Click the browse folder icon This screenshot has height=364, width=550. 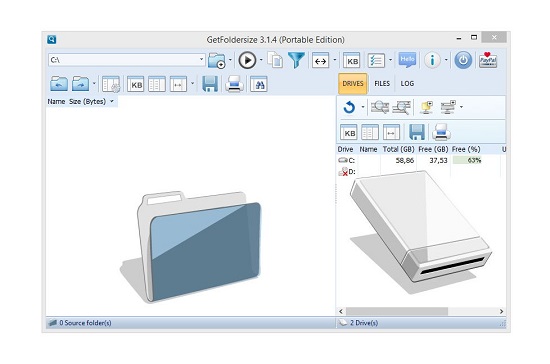click(x=216, y=60)
